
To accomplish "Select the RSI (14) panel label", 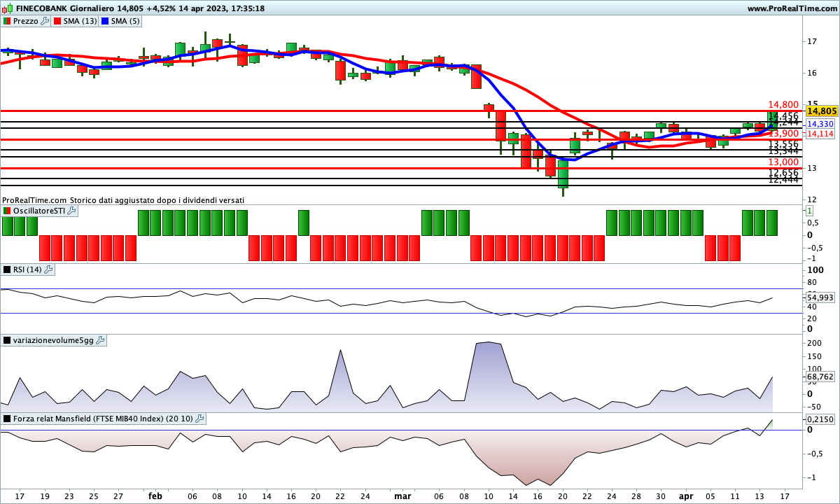I will pos(27,269).
